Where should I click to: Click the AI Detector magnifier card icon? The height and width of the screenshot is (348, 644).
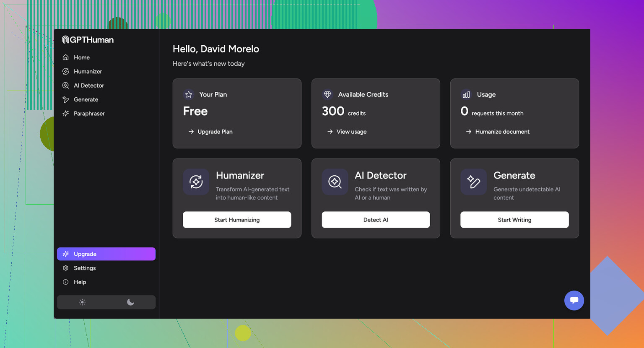point(335,182)
